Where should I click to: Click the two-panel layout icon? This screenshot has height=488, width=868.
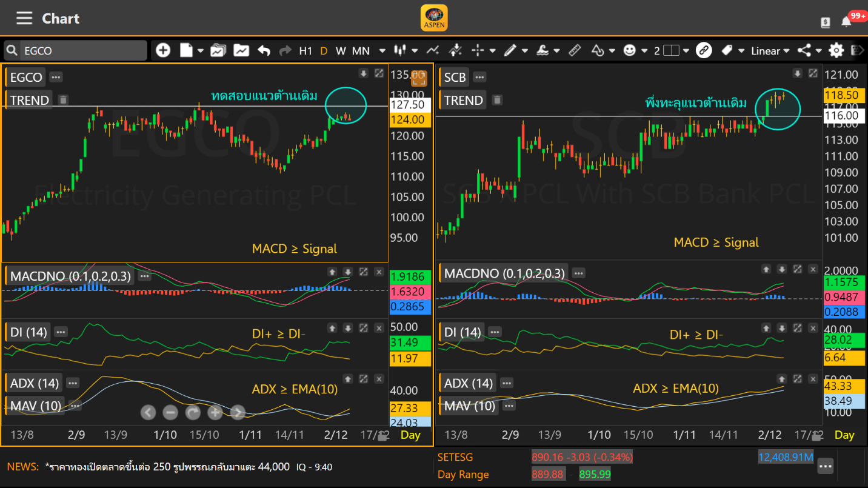(x=671, y=51)
